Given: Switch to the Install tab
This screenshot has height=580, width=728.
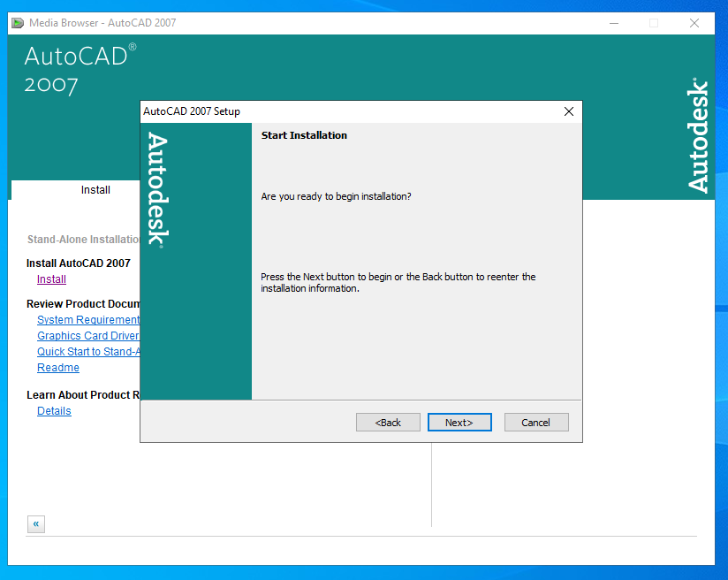Looking at the screenshot, I should (x=95, y=190).
